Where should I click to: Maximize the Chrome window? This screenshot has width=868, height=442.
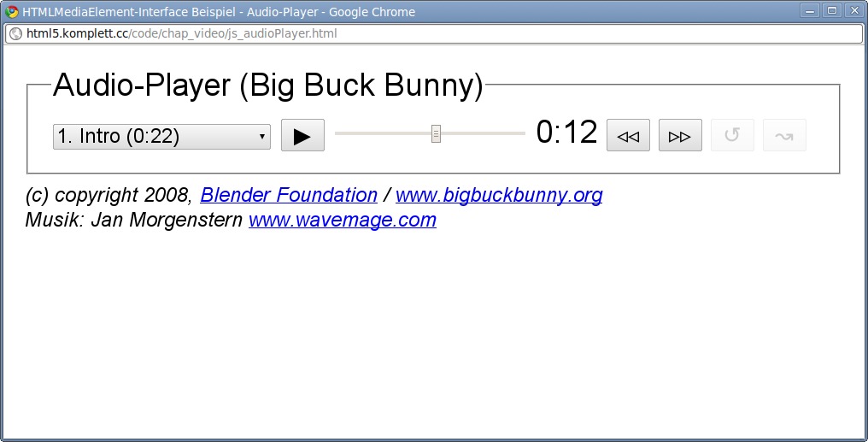pos(831,11)
